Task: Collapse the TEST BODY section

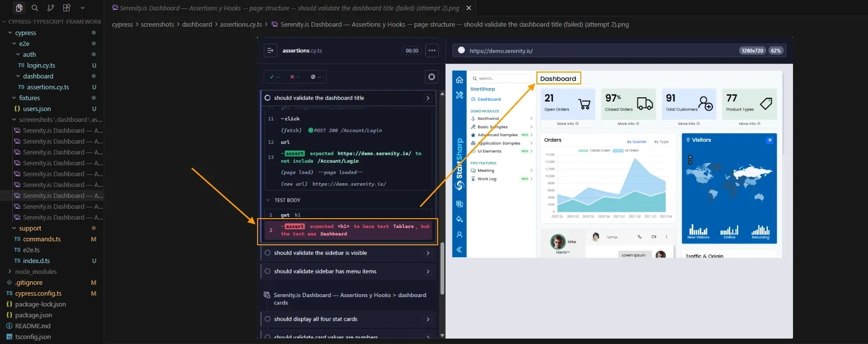Action: click(287, 200)
